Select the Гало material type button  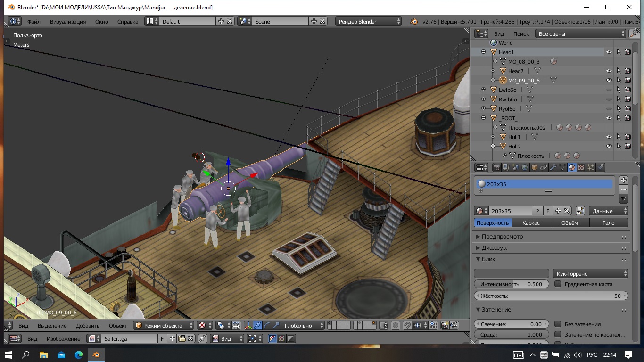(608, 223)
